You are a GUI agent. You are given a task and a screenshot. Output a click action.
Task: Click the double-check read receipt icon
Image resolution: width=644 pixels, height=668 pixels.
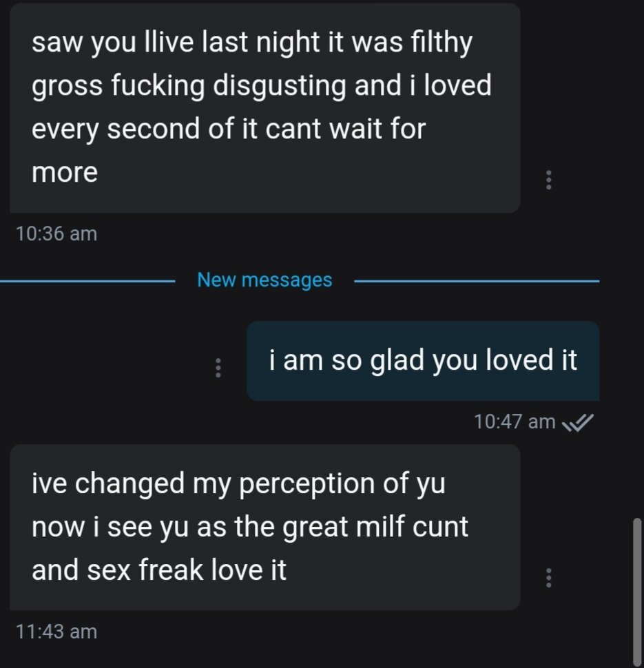(577, 422)
